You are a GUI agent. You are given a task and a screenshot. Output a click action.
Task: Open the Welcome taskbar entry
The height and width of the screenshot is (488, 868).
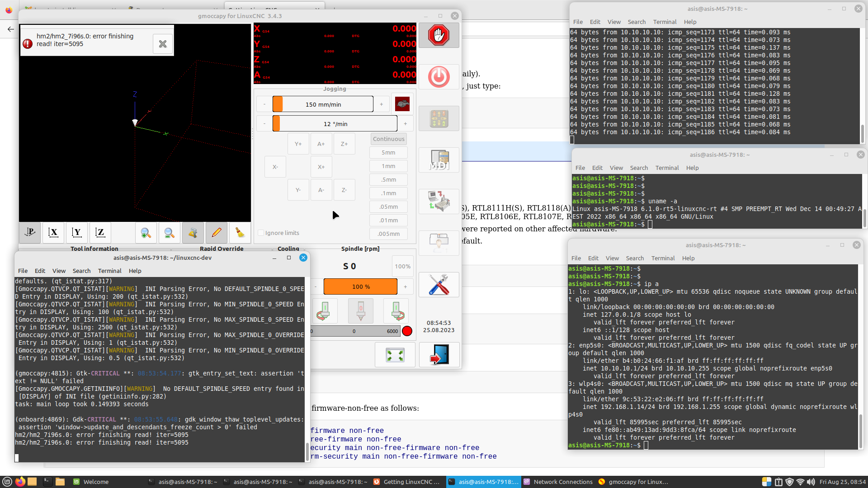coord(91,482)
